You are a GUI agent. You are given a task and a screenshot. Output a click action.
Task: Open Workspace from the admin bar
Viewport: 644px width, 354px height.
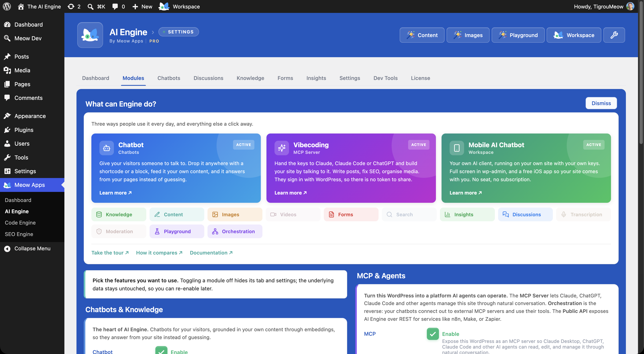[x=179, y=6]
